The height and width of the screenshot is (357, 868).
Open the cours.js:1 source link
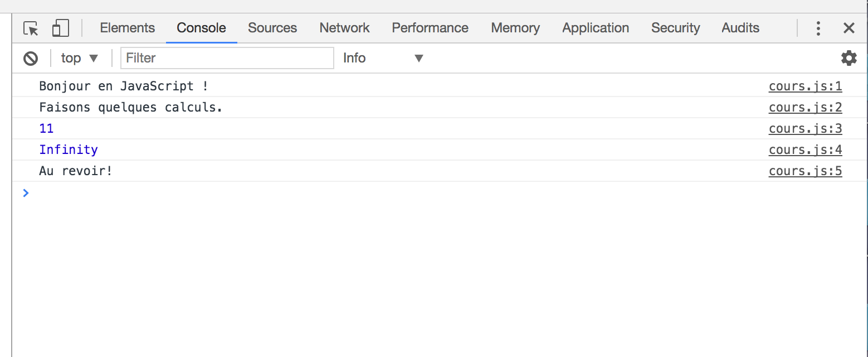click(x=805, y=86)
